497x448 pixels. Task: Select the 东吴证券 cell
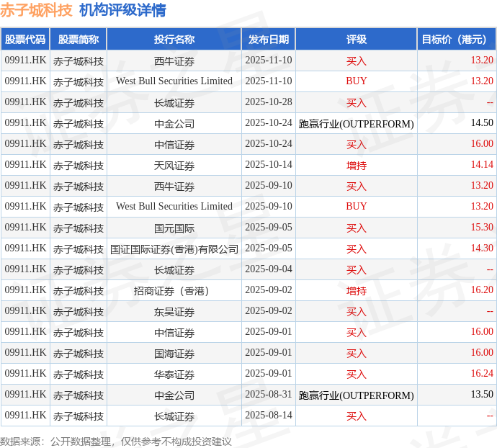tap(174, 312)
